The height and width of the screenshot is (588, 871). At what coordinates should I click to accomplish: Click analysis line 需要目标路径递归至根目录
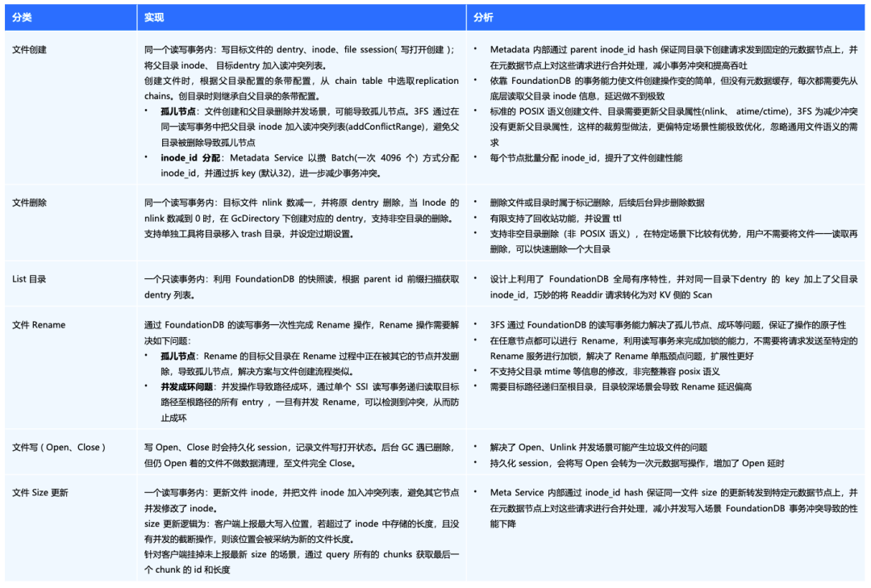point(620,387)
